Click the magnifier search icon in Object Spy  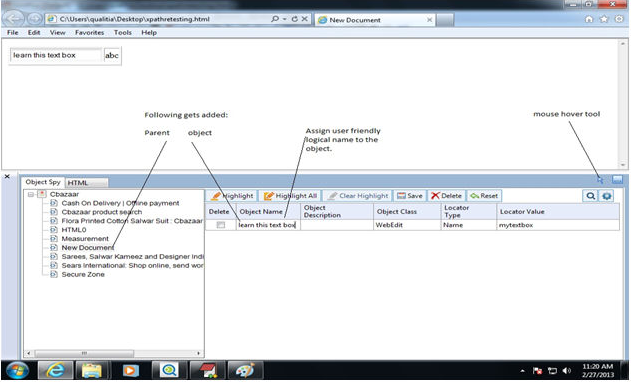(590, 196)
